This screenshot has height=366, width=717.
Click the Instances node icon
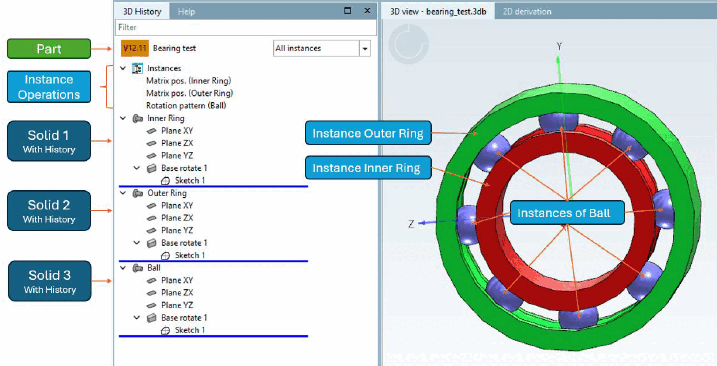pyautogui.click(x=137, y=69)
